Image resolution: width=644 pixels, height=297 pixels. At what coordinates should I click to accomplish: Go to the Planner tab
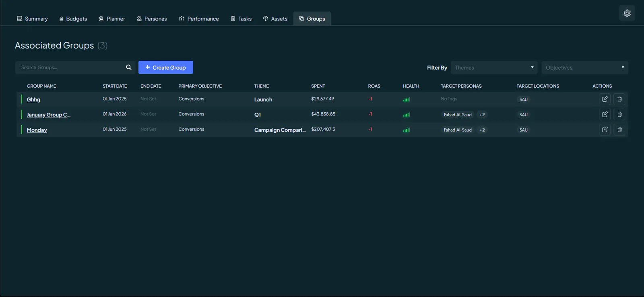pyautogui.click(x=112, y=19)
